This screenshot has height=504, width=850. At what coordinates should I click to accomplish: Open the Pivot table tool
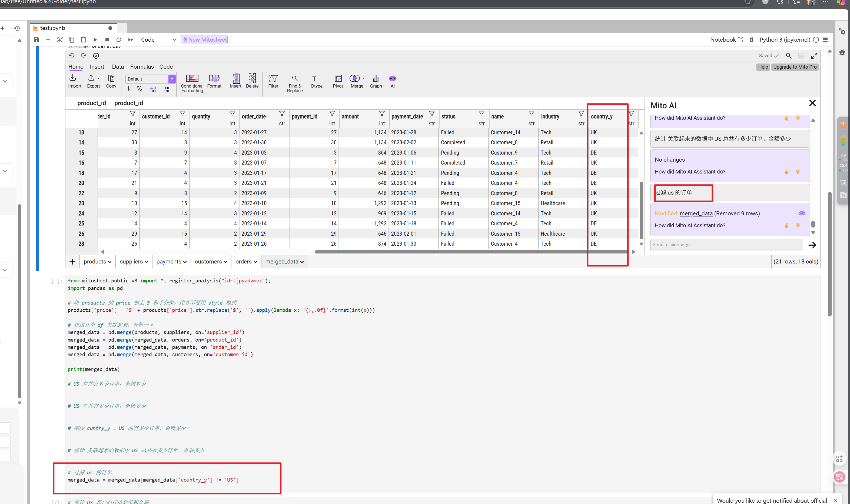pyautogui.click(x=338, y=82)
